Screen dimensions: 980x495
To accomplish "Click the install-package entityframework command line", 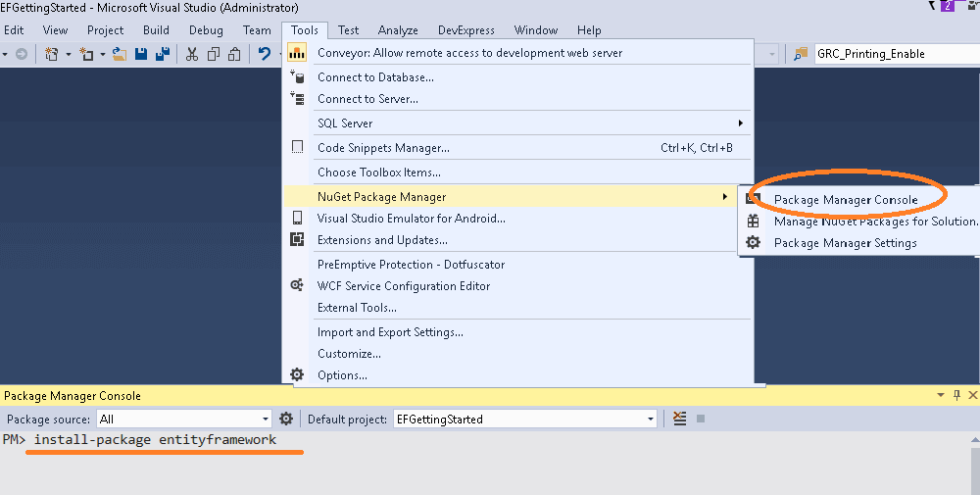I will tap(155, 439).
